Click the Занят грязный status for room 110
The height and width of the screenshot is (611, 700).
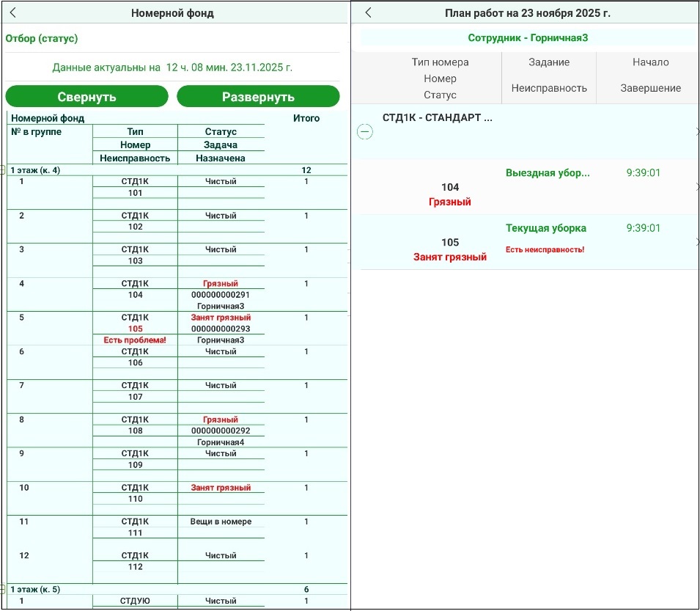pyautogui.click(x=221, y=488)
